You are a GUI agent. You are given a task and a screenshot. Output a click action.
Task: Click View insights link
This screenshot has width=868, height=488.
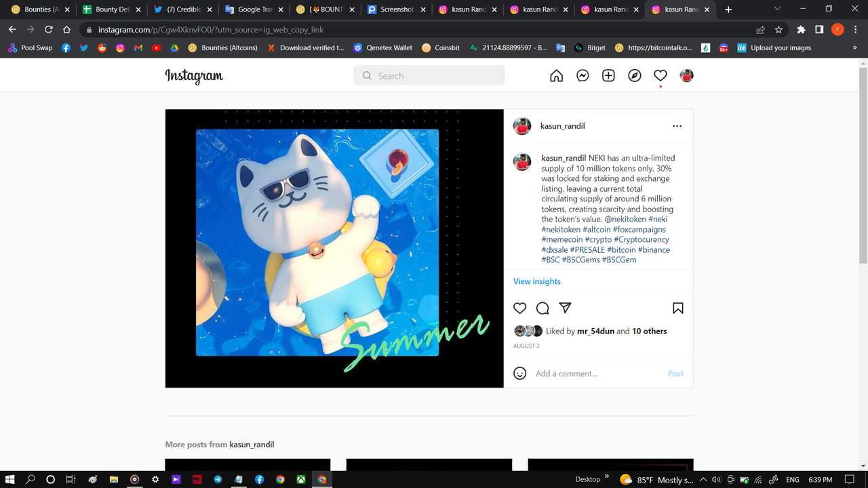[x=537, y=281]
